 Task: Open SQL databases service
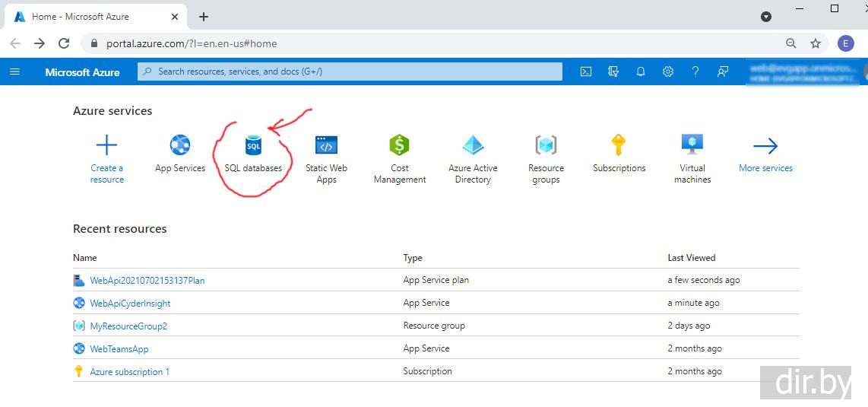tap(253, 145)
